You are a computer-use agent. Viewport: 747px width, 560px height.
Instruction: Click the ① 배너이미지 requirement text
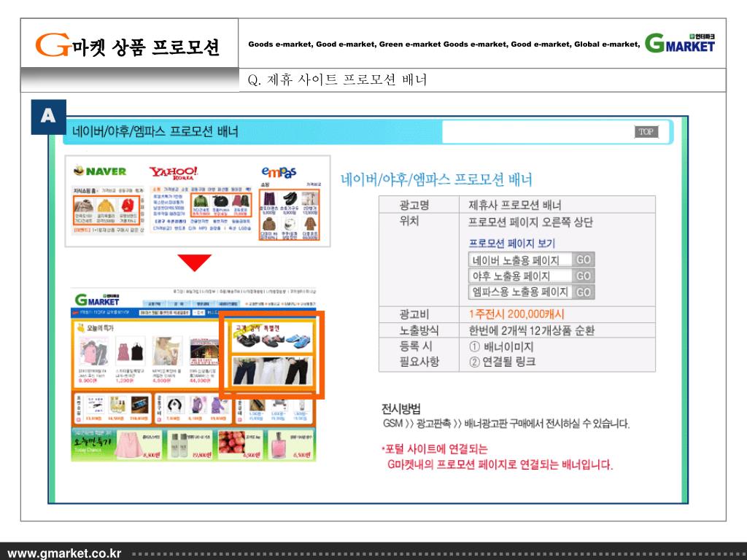point(501,346)
